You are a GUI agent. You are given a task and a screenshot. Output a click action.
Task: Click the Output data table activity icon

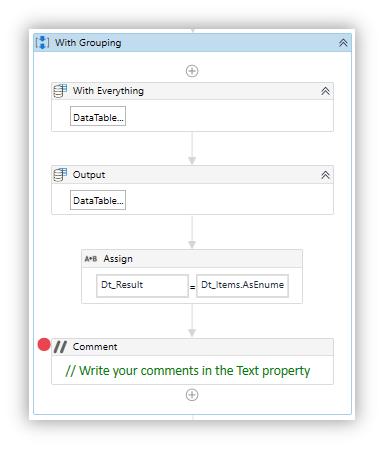60,175
